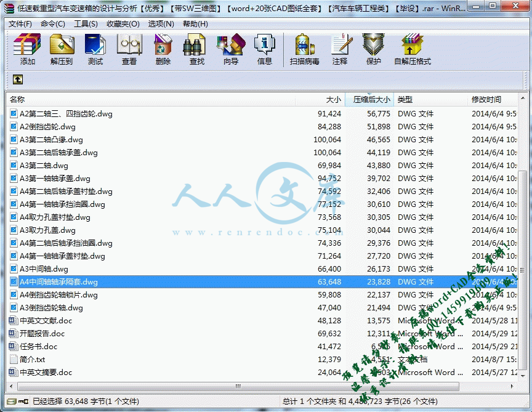Viewport: 532px width, 412px height.
Task: Select file A3倒挡齿轮轴.dwg
Action: tap(51, 307)
